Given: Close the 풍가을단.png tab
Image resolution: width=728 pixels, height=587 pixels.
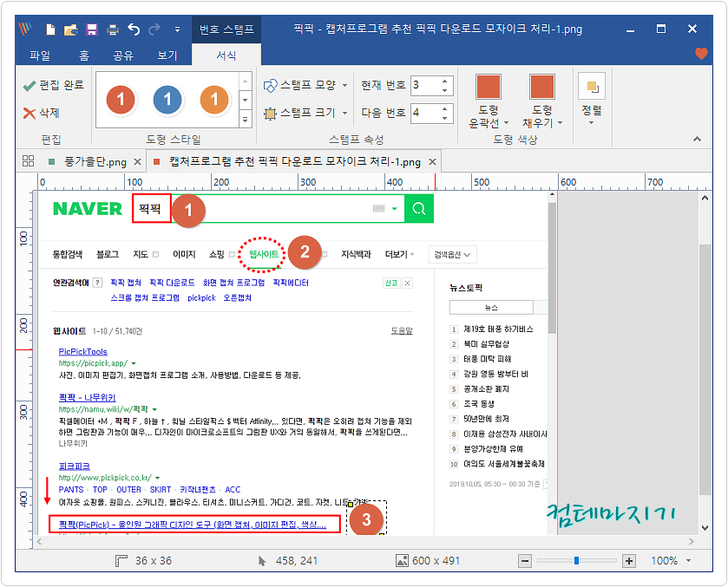Looking at the screenshot, I should point(137,161).
